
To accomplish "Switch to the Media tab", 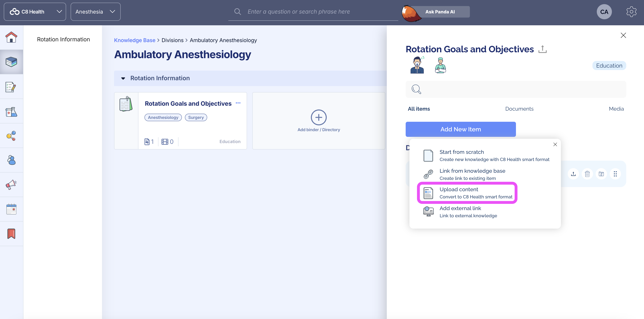I will [x=616, y=109].
